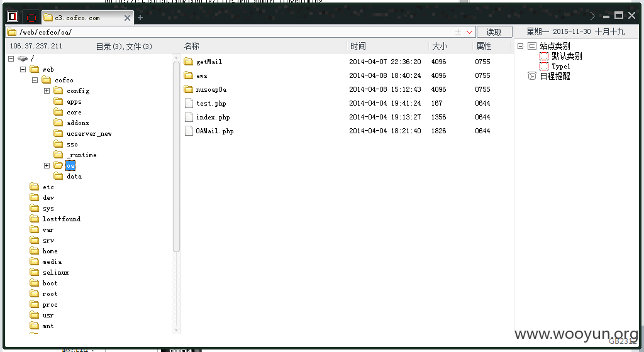Select the proc folder in tree
The image size is (644, 352).
[x=44, y=304]
